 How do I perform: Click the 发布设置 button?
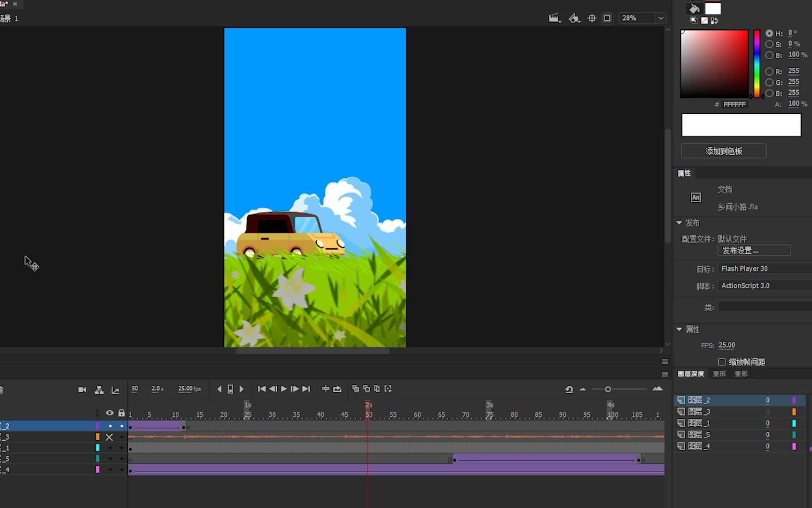754,250
